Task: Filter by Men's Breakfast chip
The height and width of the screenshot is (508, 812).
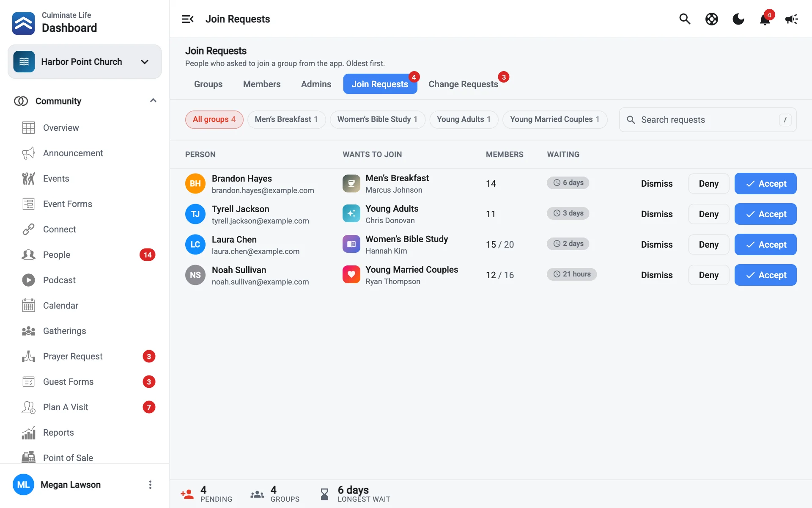Action: (x=286, y=119)
